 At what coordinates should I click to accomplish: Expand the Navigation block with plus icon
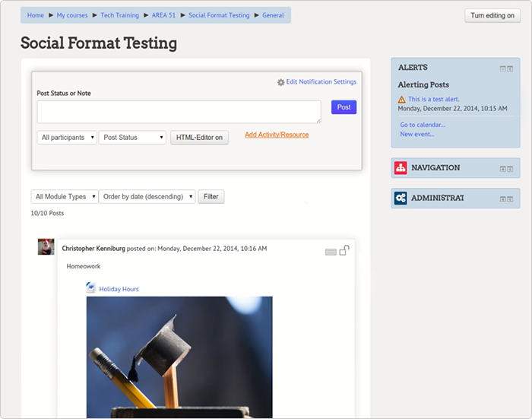tap(503, 169)
